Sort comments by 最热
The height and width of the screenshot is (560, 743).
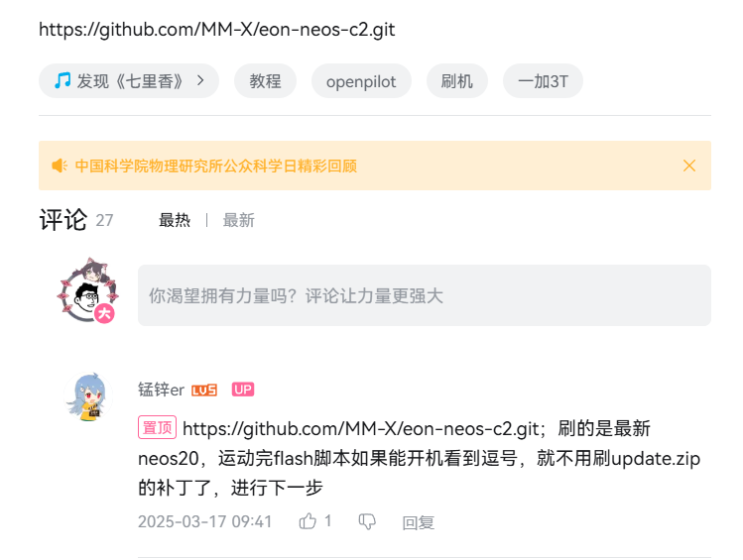tap(175, 220)
